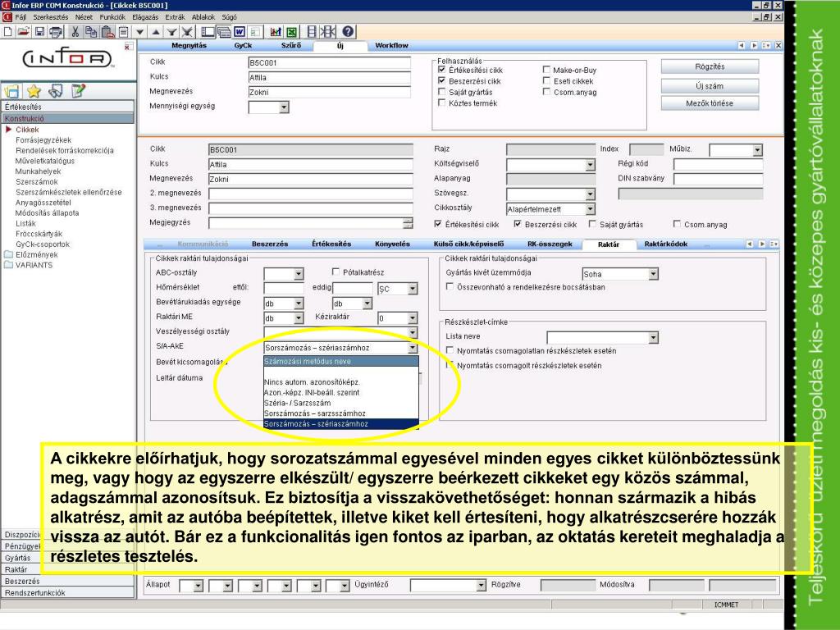The height and width of the screenshot is (630, 840).
Task: Click the down arrow next-record icon
Action: (139, 32)
